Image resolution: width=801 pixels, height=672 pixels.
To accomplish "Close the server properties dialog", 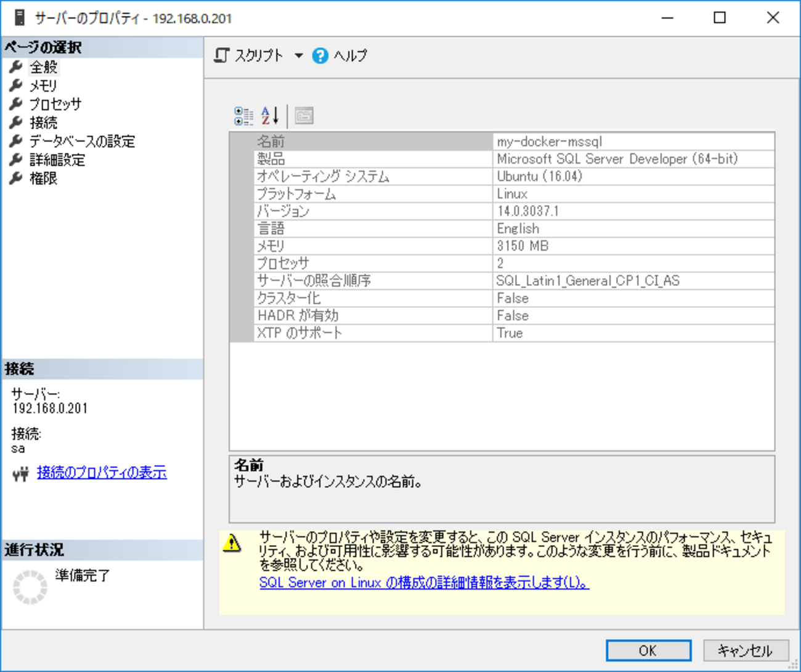I will (773, 18).
